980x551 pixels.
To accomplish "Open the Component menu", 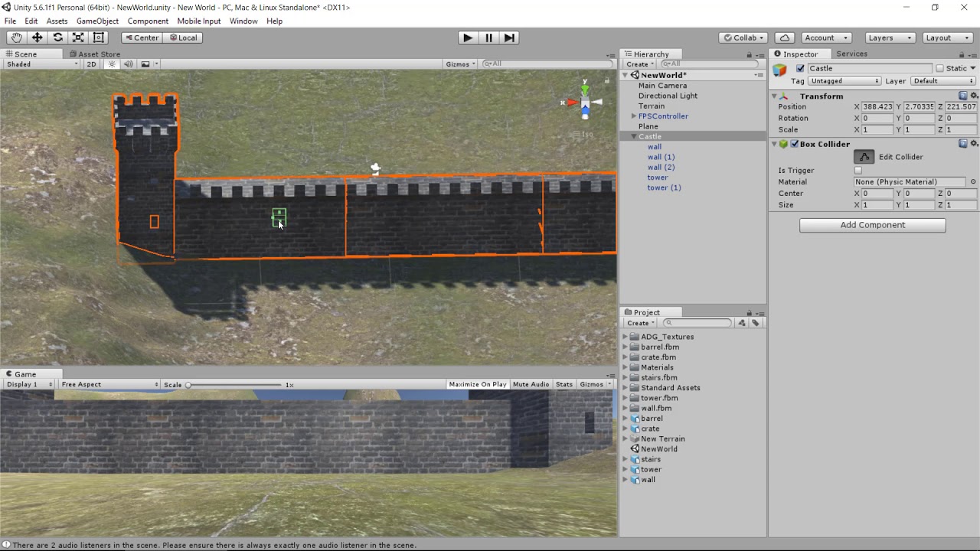I will 148,21.
